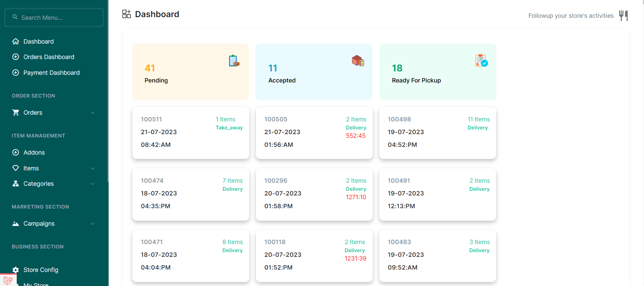This screenshot has width=644, height=286.
Task: Open the 41 Pending orders card
Action: click(x=190, y=72)
